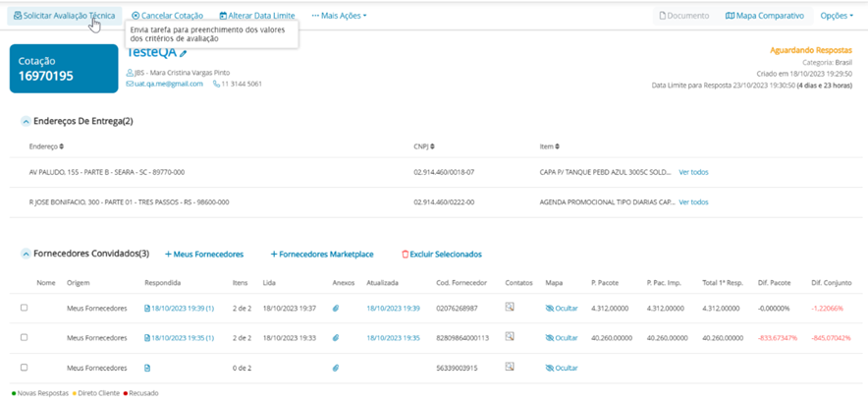Click CNPJ value 02.914.460/0222-00

pyautogui.click(x=444, y=202)
